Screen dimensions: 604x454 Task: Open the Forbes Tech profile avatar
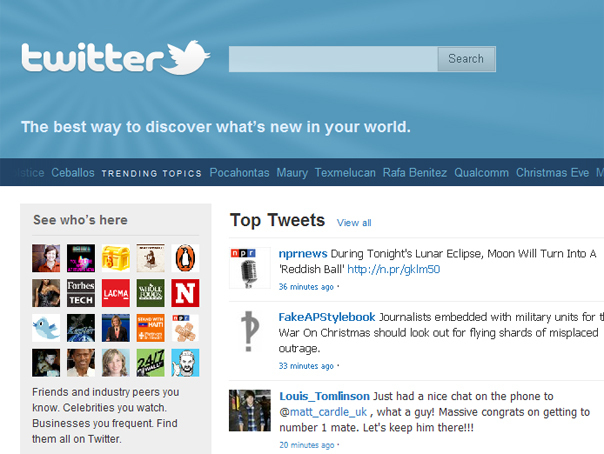point(81,293)
